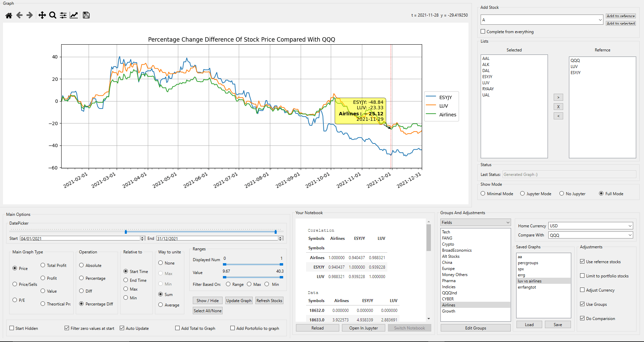
Task: Select No Jupyter radio button
Action: (x=562, y=193)
